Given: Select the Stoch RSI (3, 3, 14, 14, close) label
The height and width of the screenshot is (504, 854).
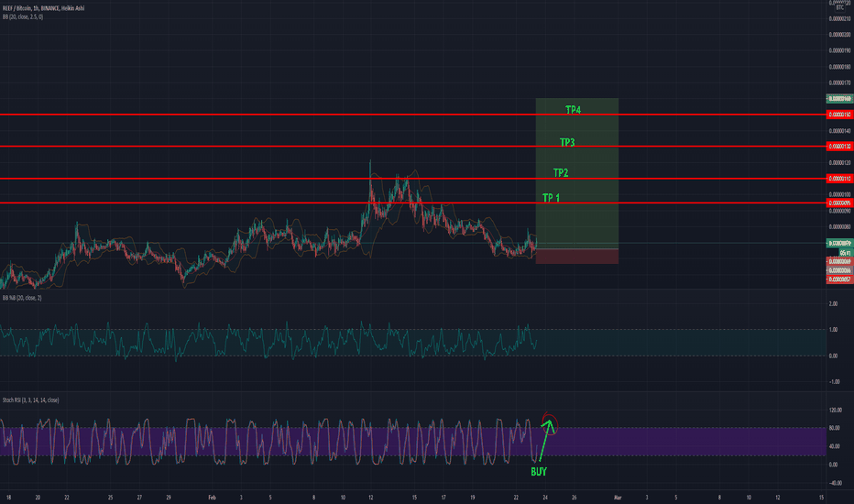Looking at the screenshot, I should click(30, 400).
